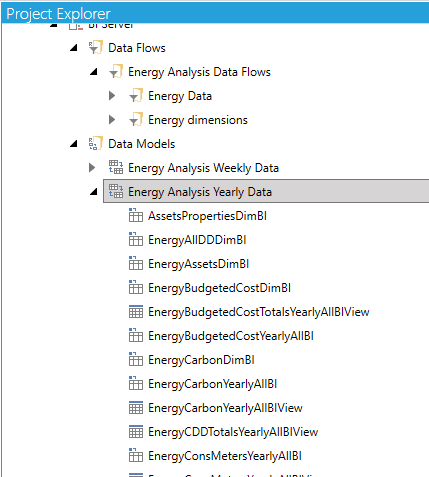Select the Data Models tree item

coord(142,144)
